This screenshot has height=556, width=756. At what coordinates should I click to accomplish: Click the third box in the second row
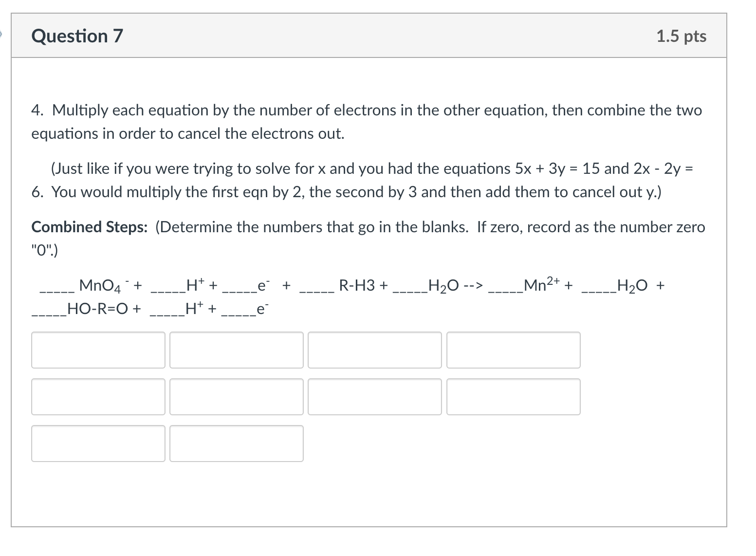tap(374, 396)
